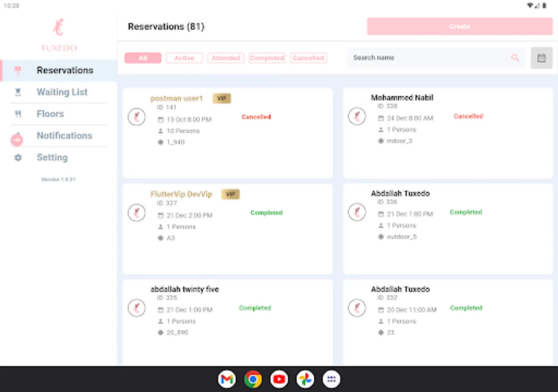Click the Floors cutlery icon
558x392 pixels.
[x=17, y=114]
